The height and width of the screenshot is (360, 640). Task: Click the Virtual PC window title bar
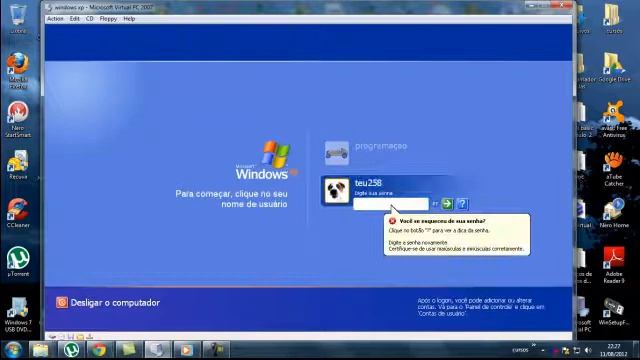[286, 7]
